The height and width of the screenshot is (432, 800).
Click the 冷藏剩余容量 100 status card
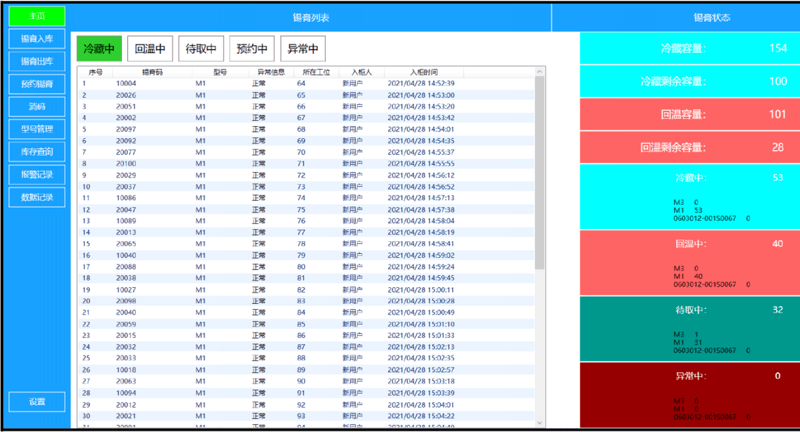coord(690,81)
